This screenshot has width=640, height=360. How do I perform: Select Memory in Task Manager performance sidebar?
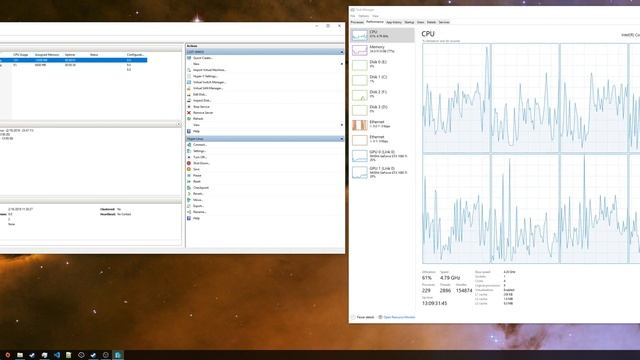(x=382, y=50)
